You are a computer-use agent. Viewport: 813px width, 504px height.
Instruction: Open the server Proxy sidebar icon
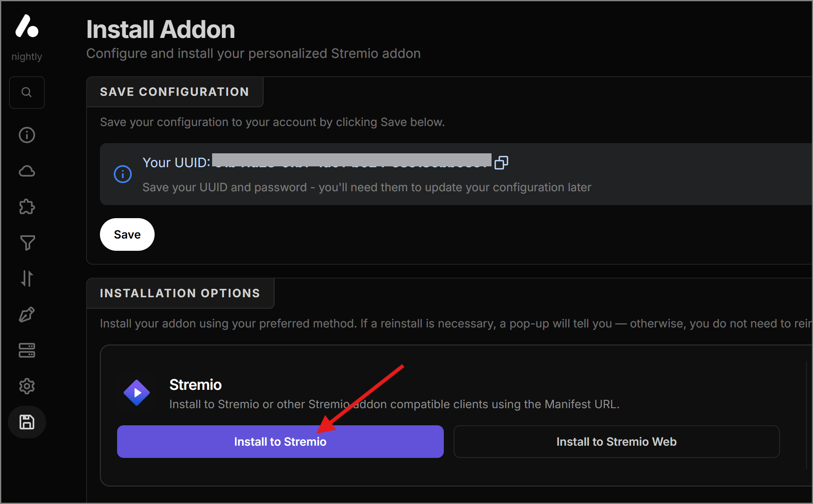click(x=27, y=350)
